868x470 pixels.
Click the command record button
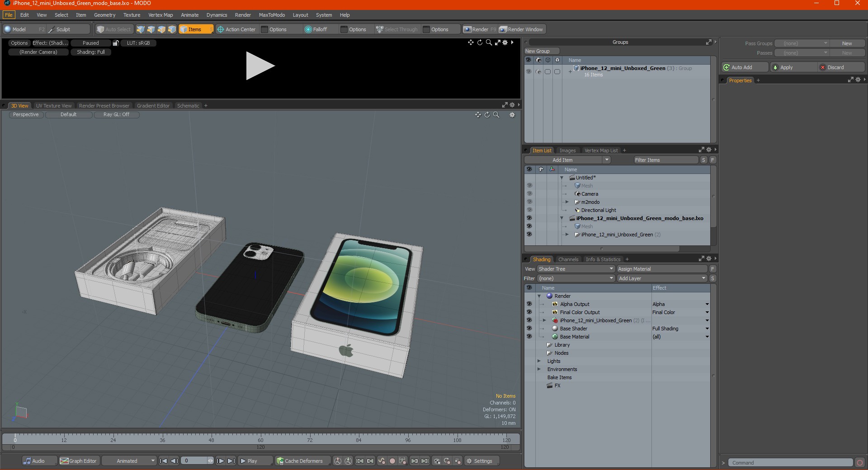pos(860,463)
